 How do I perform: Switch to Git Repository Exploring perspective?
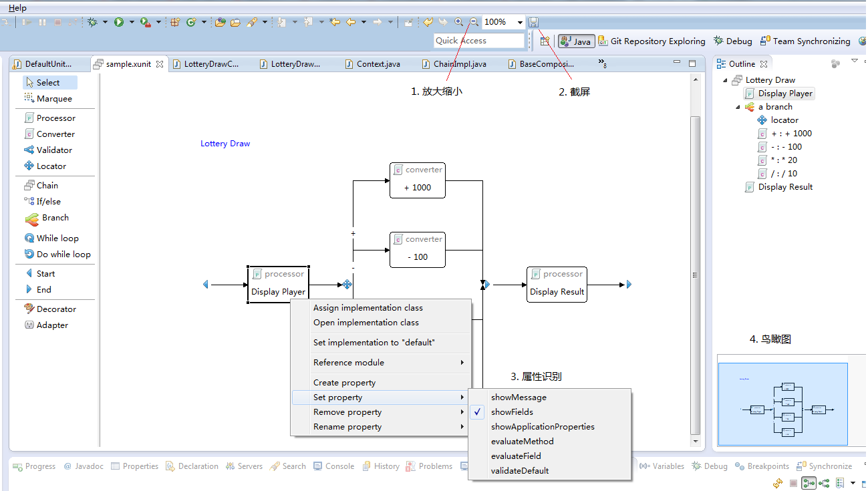pos(652,41)
